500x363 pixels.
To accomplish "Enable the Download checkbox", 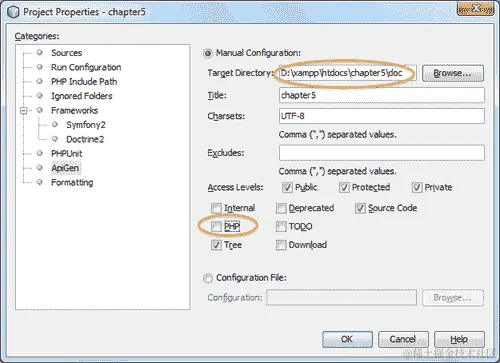I will pyautogui.click(x=281, y=245).
